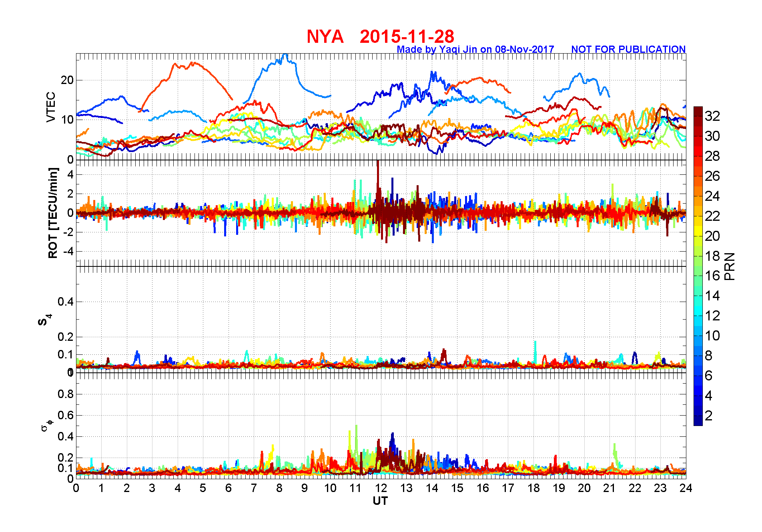
Task: Click the colorbar tick label "16"
Action: pyautogui.click(x=712, y=276)
